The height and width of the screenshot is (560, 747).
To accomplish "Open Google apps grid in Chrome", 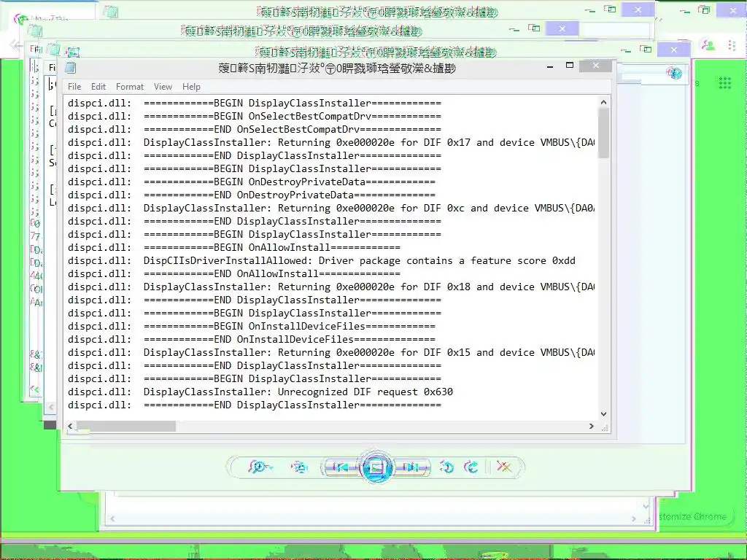I will pyautogui.click(x=724, y=83).
